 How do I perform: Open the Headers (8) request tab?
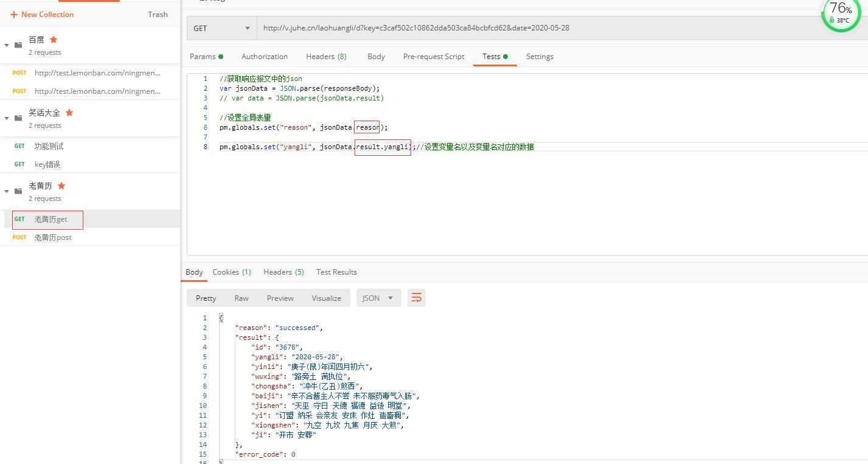tap(326, 57)
